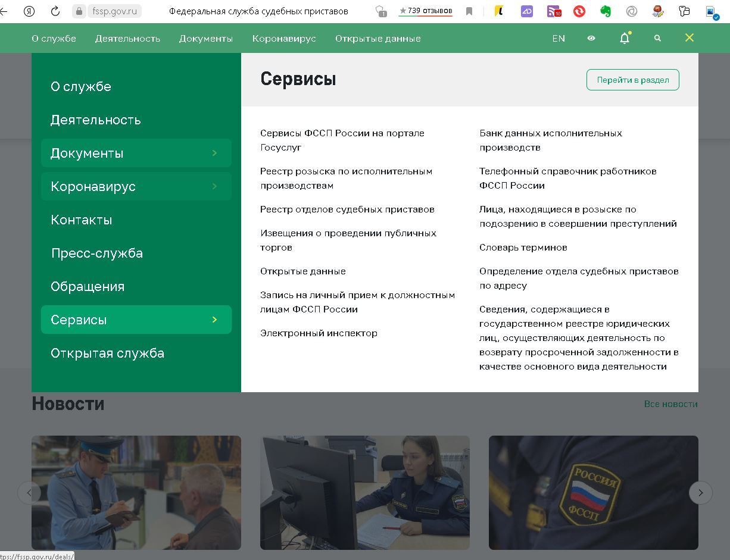Open the RSS feed extension showing 10 items
Screen dimensions: 730x560
click(x=554, y=11)
